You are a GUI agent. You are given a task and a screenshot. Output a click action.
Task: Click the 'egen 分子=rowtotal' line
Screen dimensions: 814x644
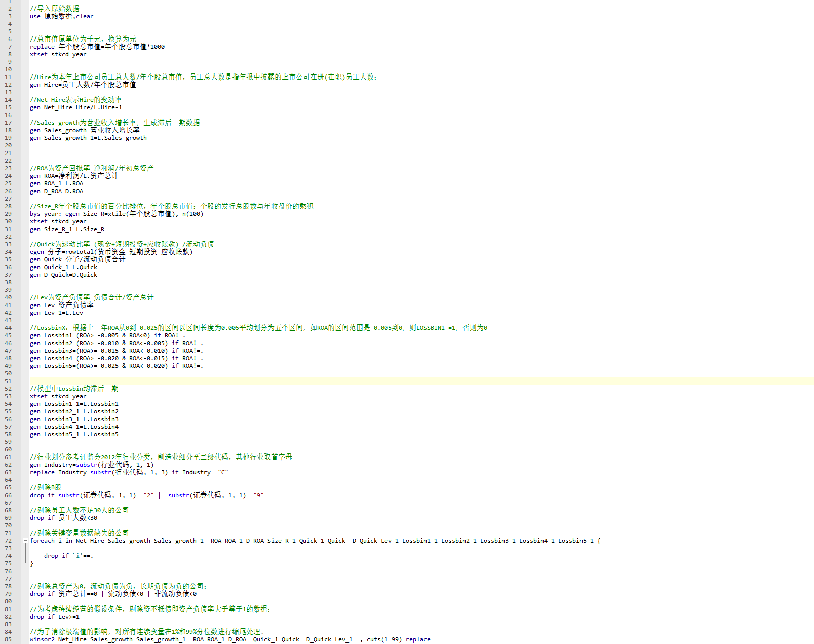pyautogui.click(x=111, y=252)
